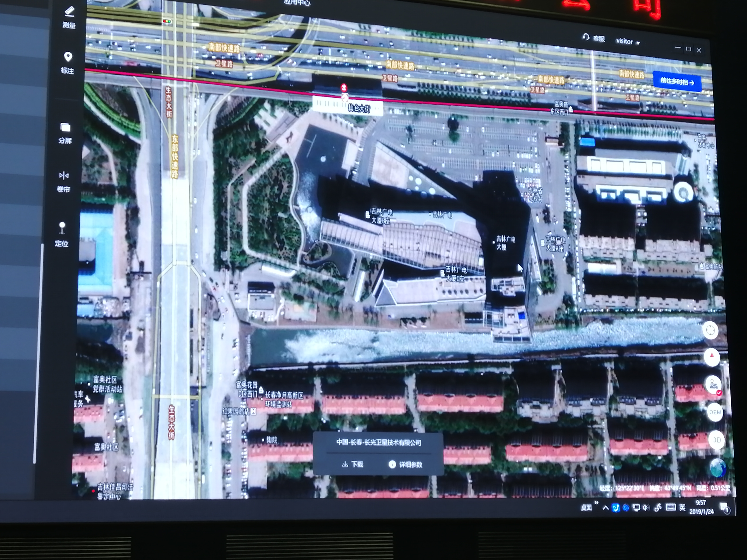Viewport: 747px width, 560px height.
Task: Expand the 桌面 toolbar chevron
Action: 596,503
